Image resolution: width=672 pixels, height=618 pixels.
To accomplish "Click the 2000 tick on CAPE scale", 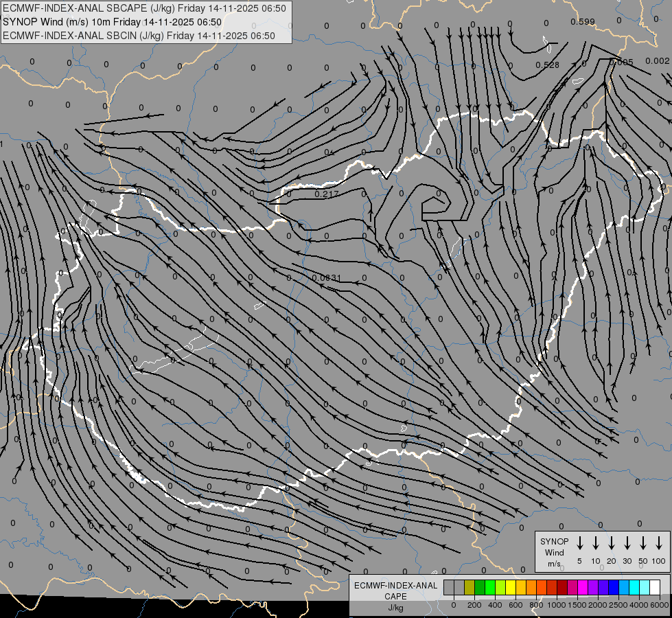I will tap(598, 605).
